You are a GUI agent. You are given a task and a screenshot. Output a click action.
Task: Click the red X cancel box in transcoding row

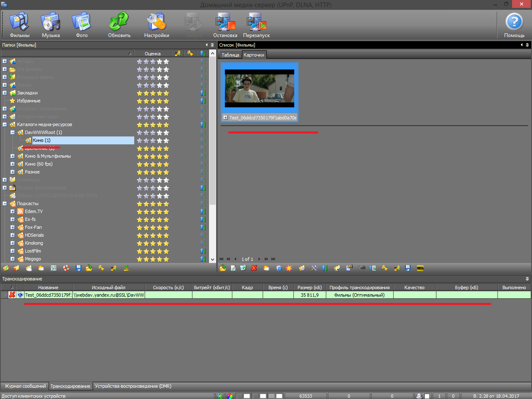12,295
